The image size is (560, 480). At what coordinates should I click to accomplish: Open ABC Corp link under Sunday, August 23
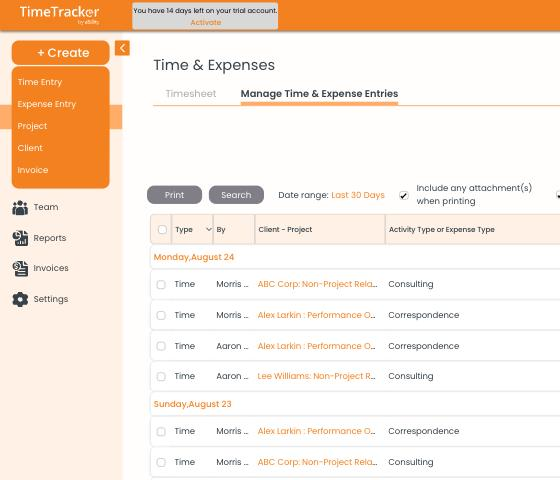tap(318, 462)
